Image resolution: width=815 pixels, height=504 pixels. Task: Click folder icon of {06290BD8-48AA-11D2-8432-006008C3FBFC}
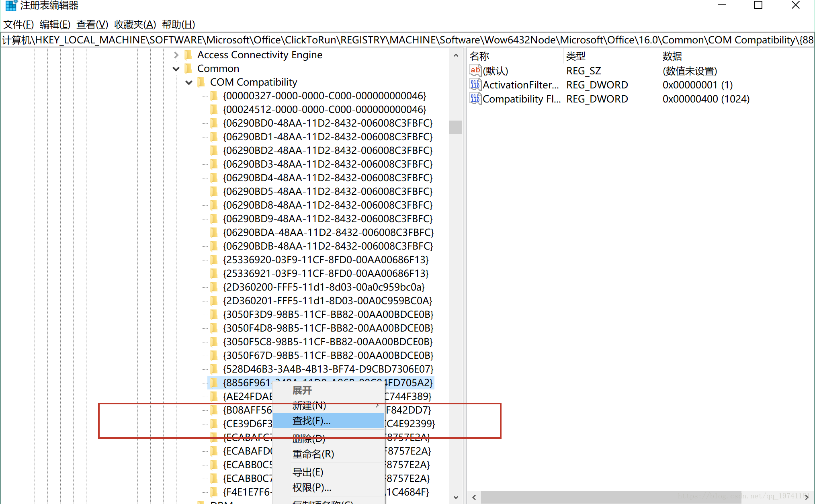click(x=214, y=205)
